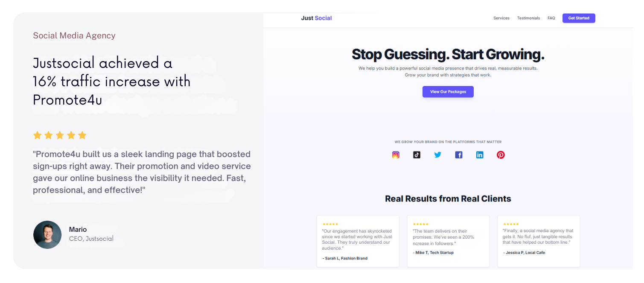Click the "WE GROW YOUR BRAND" caption
This screenshot has height=283, width=644.
pos(448,142)
